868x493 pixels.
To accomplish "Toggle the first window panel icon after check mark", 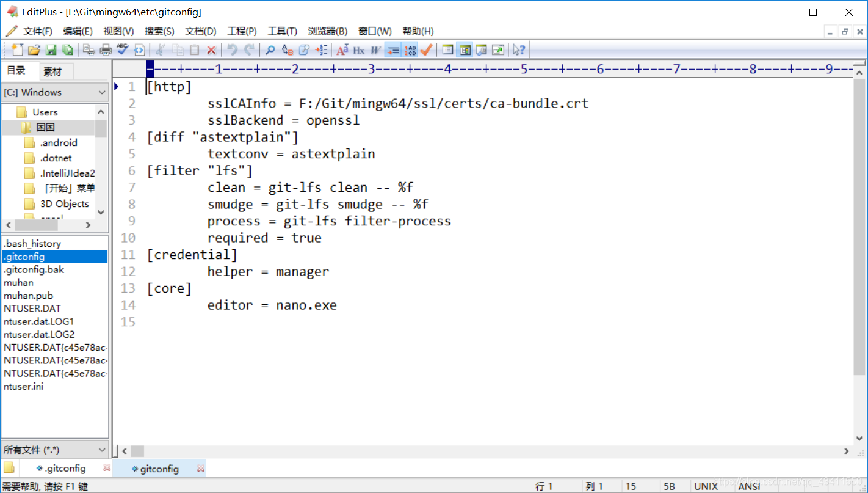I will (447, 50).
